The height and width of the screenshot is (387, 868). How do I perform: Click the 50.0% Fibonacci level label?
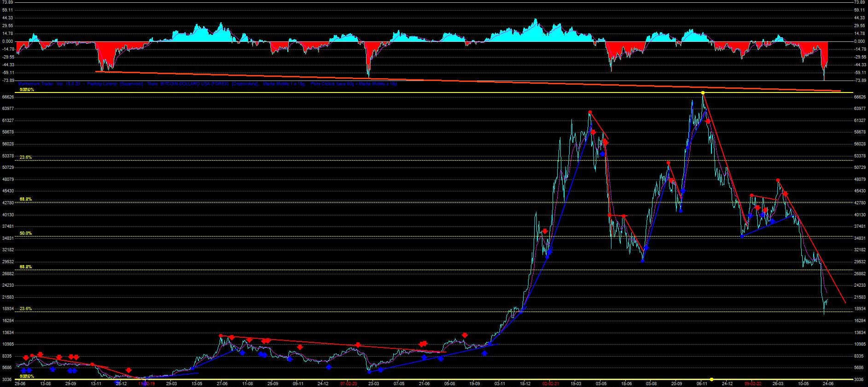[26, 233]
